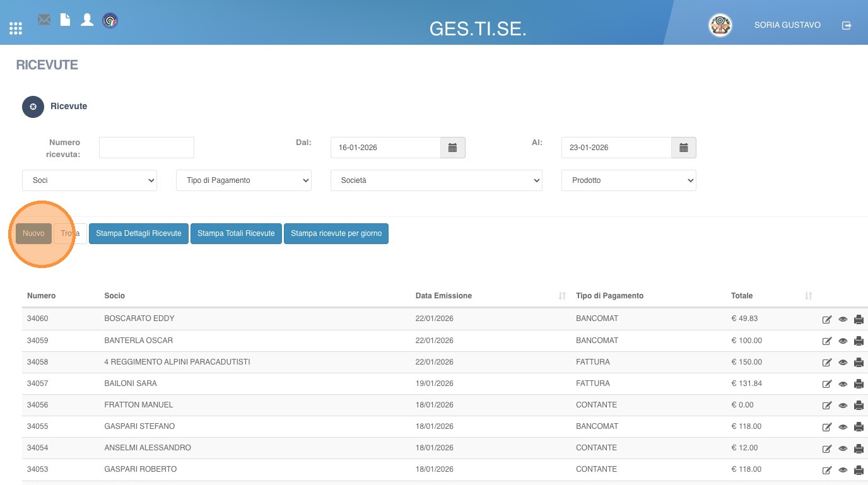View receipt 34054 with eye icon
The width and height of the screenshot is (868, 485).
point(843,449)
